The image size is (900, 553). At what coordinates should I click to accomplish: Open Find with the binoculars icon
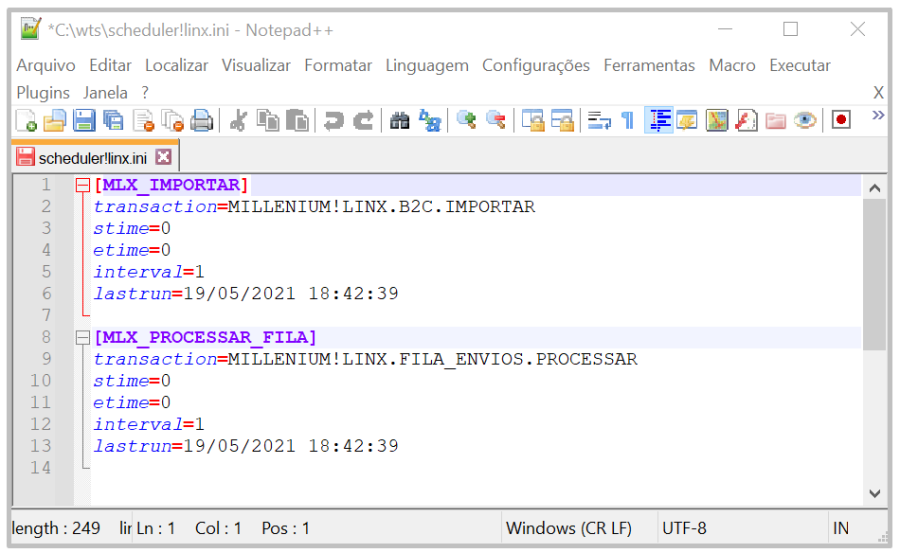pos(399,121)
